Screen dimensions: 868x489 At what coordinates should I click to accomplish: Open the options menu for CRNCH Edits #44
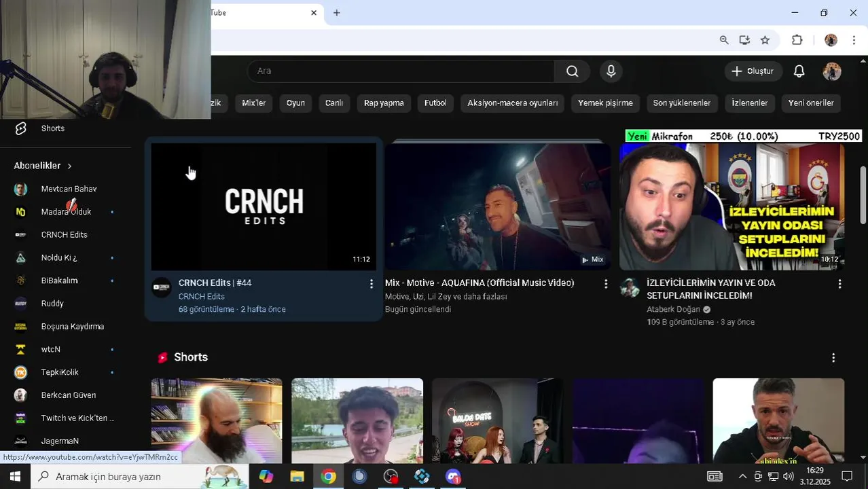(371, 284)
